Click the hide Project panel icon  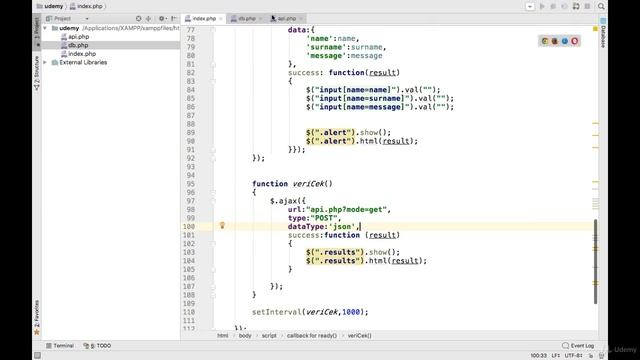[x=174, y=18]
